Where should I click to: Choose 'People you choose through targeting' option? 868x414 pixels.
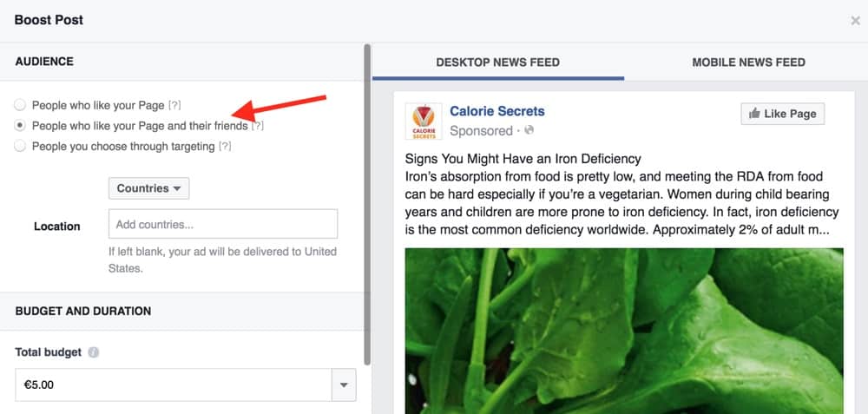pos(20,147)
